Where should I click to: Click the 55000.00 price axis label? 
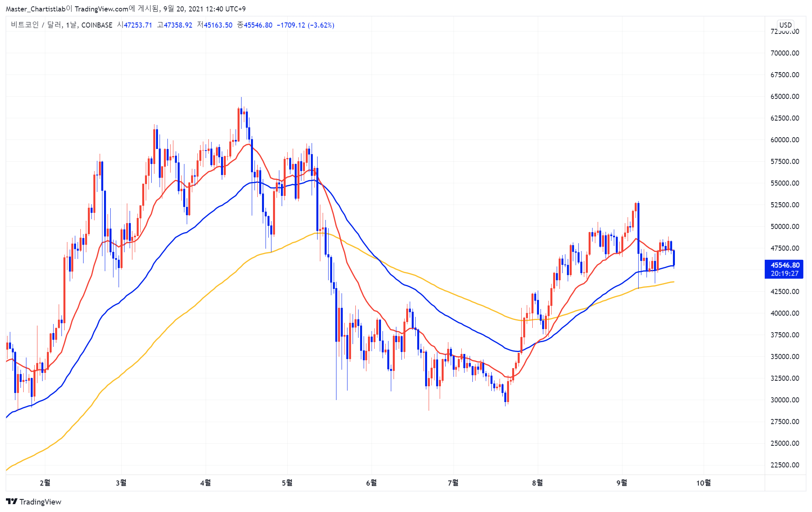pyautogui.click(x=785, y=183)
